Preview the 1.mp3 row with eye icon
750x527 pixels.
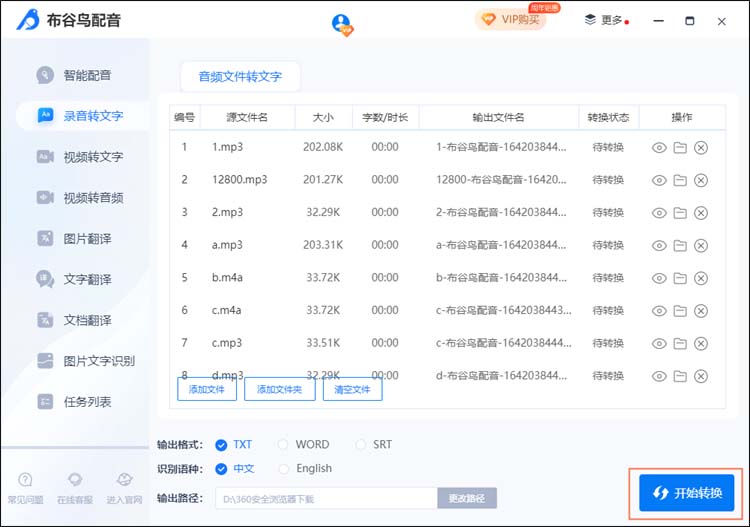[x=659, y=148]
